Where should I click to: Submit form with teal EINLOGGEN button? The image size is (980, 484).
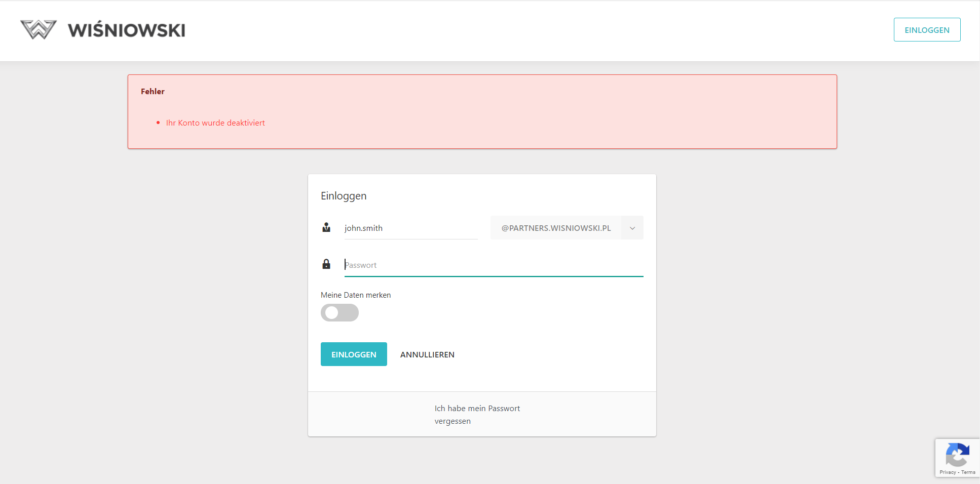354,354
